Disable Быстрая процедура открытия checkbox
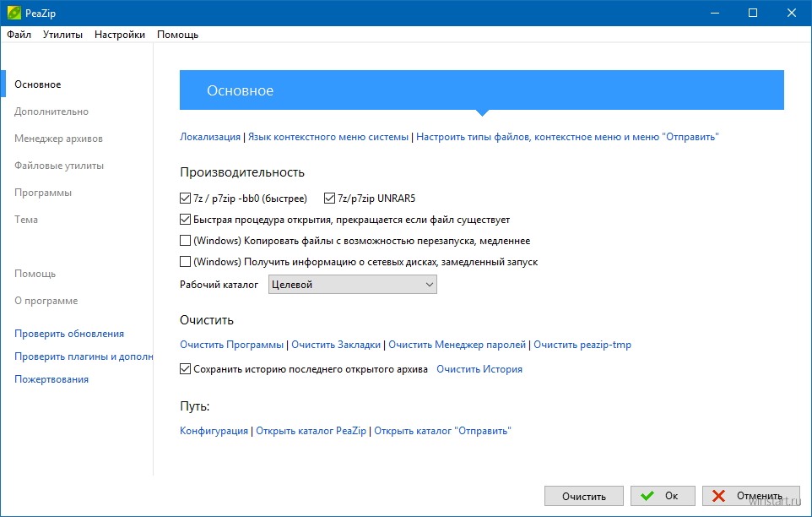 (185, 219)
